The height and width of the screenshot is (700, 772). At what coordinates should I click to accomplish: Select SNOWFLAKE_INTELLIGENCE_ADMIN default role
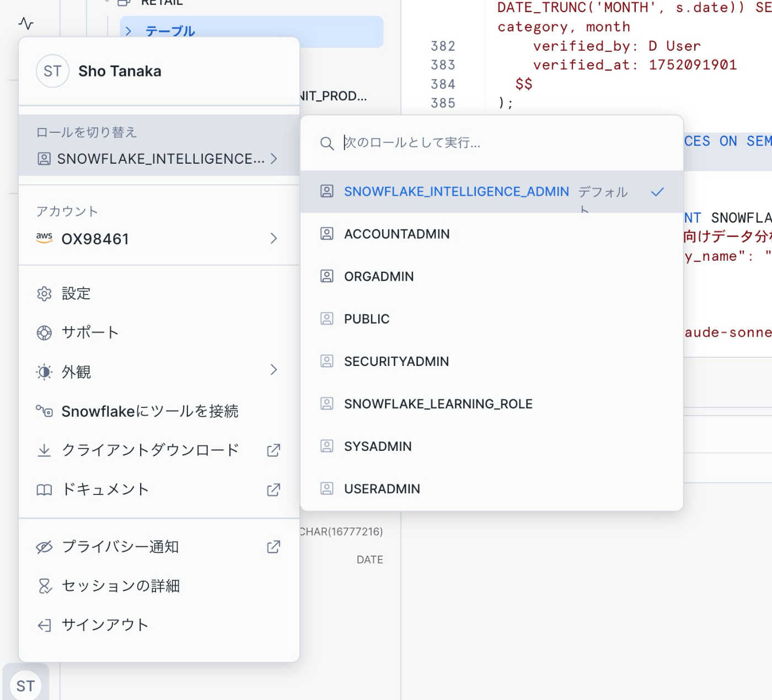491,192
